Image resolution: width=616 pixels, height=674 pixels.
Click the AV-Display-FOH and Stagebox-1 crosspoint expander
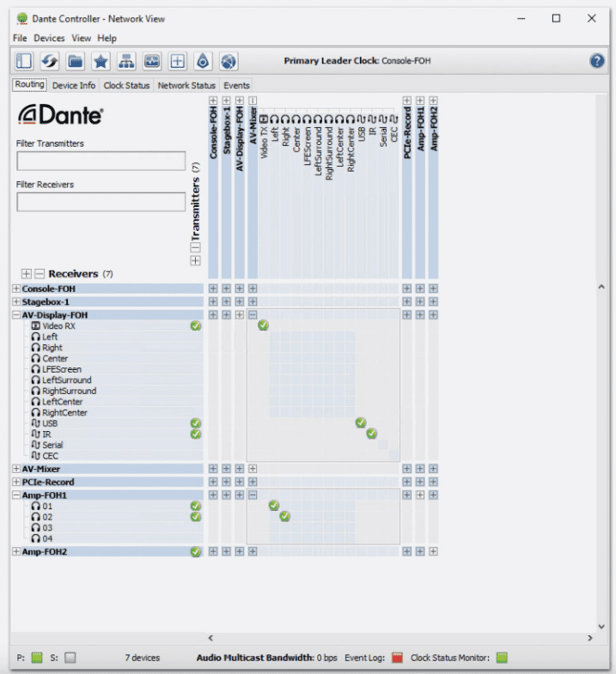click(227, 315)
